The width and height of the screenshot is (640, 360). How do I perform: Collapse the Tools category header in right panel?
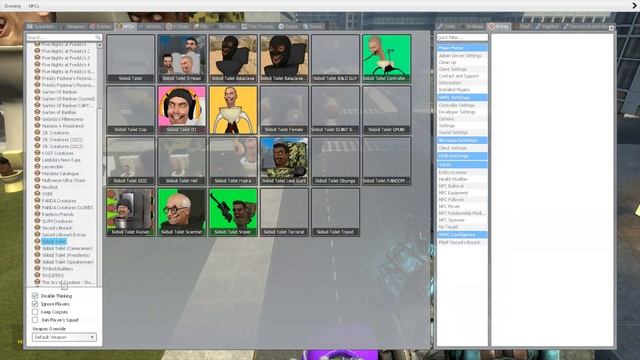click(x=462, y=164)
